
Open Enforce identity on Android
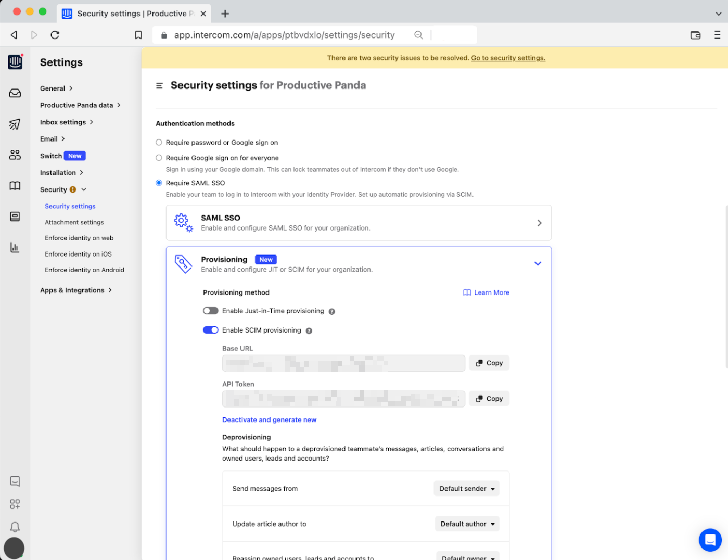[x=84, y=270]
